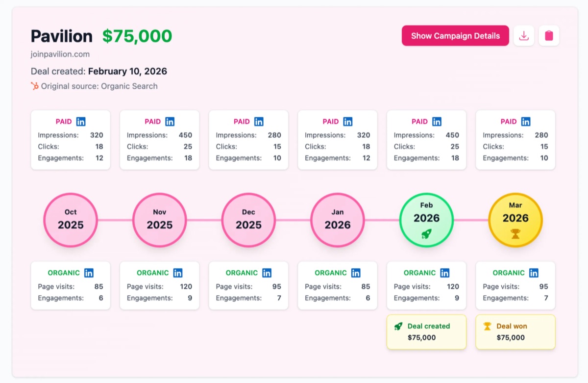This screenshot has width=588, height=383.
Task: Click the Feb 2026 paid Impressions value 450
Action: [x=452, y=135]
